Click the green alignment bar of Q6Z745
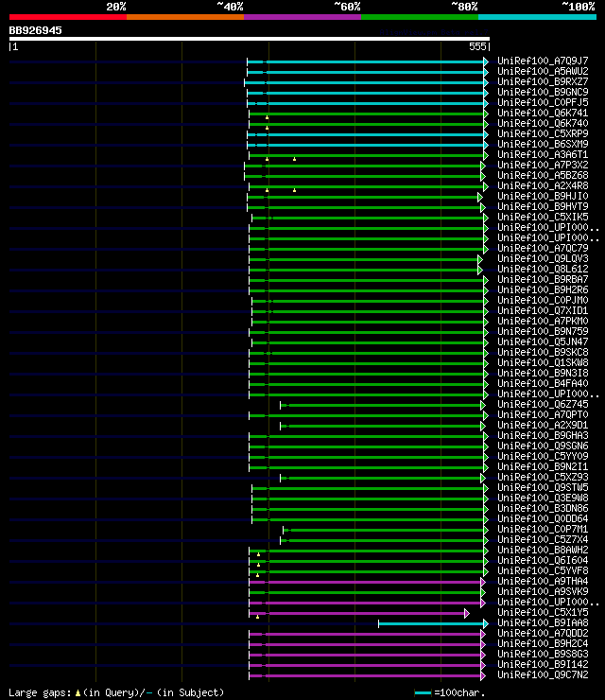Screen dimensions: 605x700 382,406
